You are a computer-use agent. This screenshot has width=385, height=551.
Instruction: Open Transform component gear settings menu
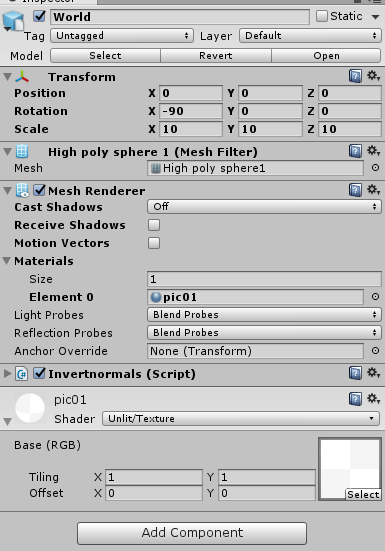[x=373, y=76]
